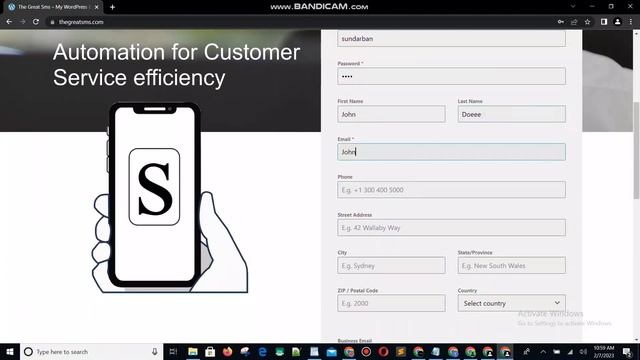This screenshot has height=360, width=640.
Task: Open saved passwords key icon in address bar
Action: pos(561,22)
